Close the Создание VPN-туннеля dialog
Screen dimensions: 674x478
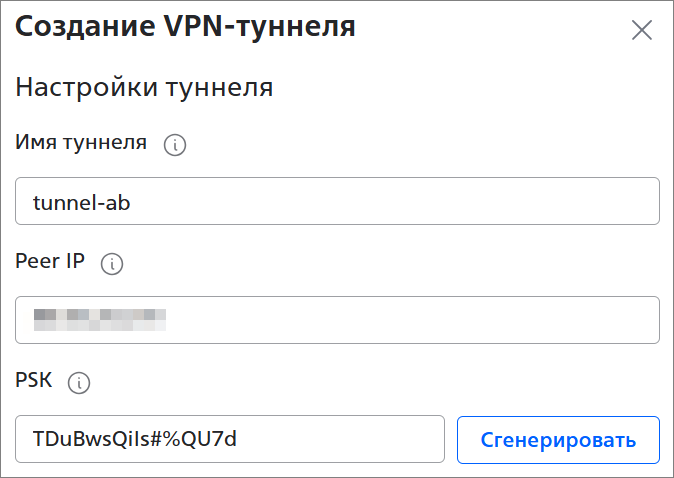(x=642, y=30)
